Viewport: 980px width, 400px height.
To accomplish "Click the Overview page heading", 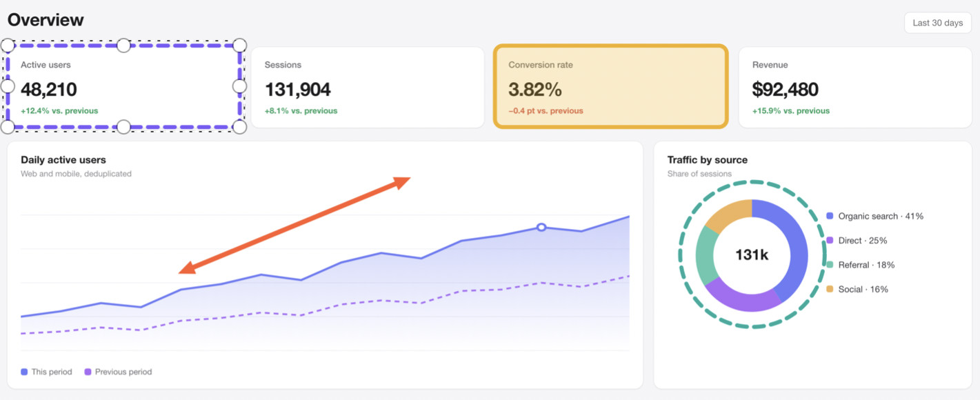I will [x=46, y=20].
